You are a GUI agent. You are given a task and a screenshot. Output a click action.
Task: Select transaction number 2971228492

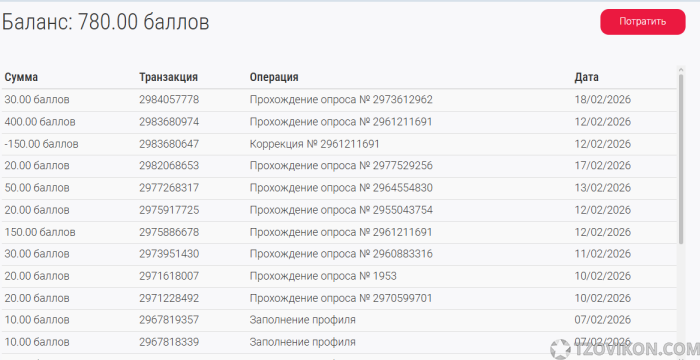169,298
